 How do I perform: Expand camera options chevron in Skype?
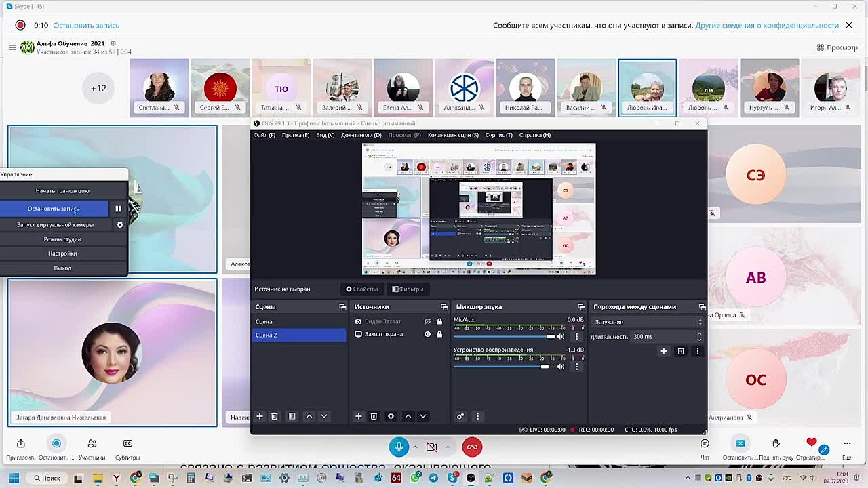(x=448, y=447)
